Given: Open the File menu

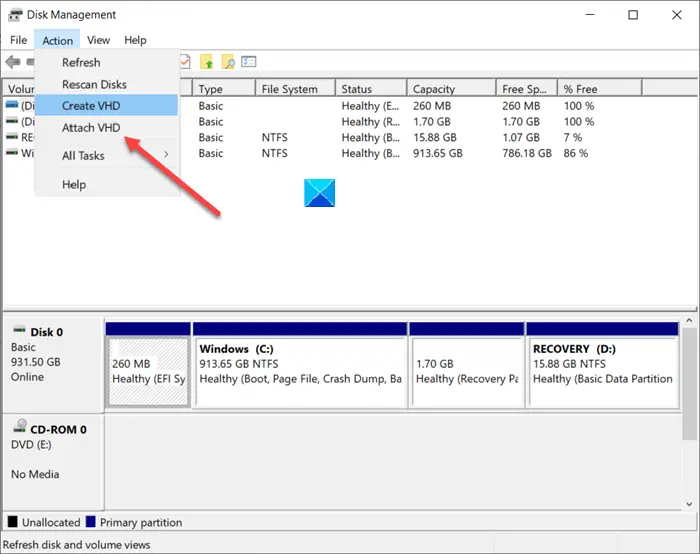Looking at the screenshot, I should pyautogui.click(x=18, y=40).
